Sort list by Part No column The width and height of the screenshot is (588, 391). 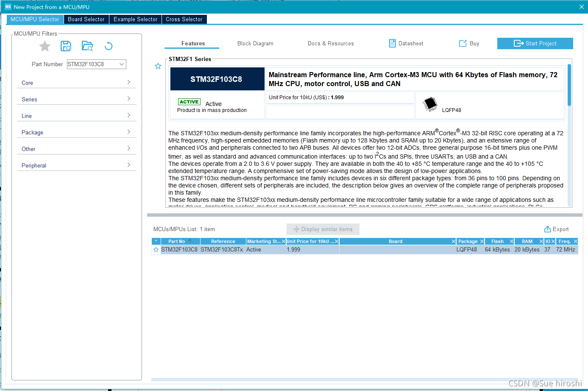point(180,241)
